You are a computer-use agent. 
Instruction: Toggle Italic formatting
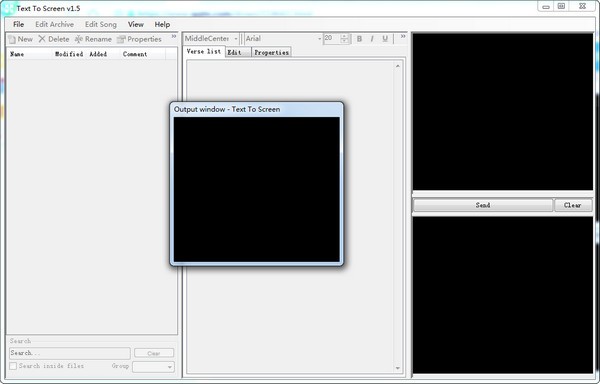(372, 39)
